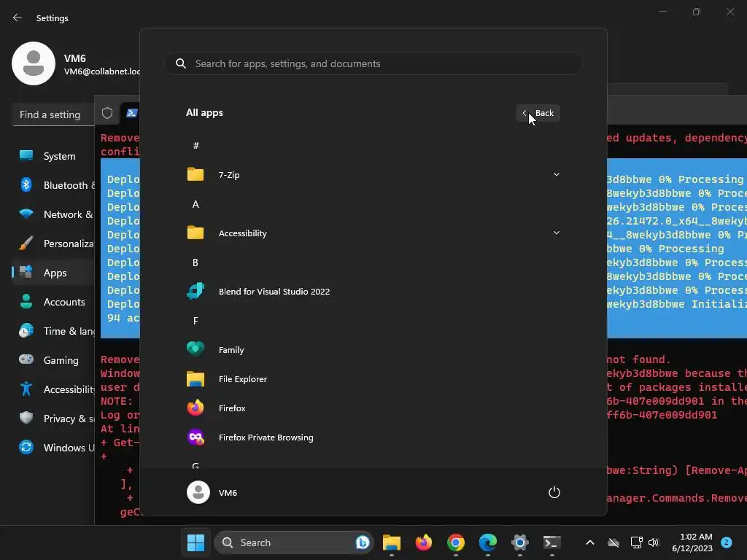The height and width of the screenshot is (560, 747).
Task: Select Bluetooth category in Settings sidebar
Action: tap(53, 185)
